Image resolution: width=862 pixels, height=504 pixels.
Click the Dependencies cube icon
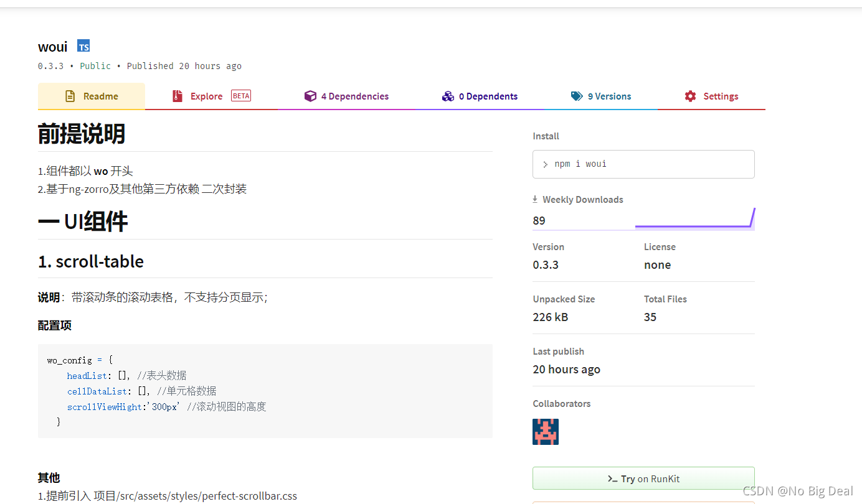coord(310,96)
